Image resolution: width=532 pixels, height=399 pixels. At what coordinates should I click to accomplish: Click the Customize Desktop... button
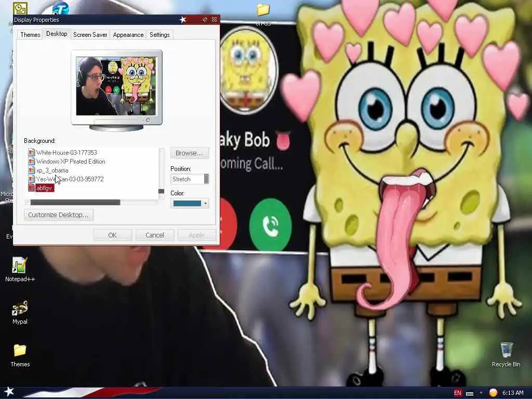pyautogui.click(x=58, y=215)
